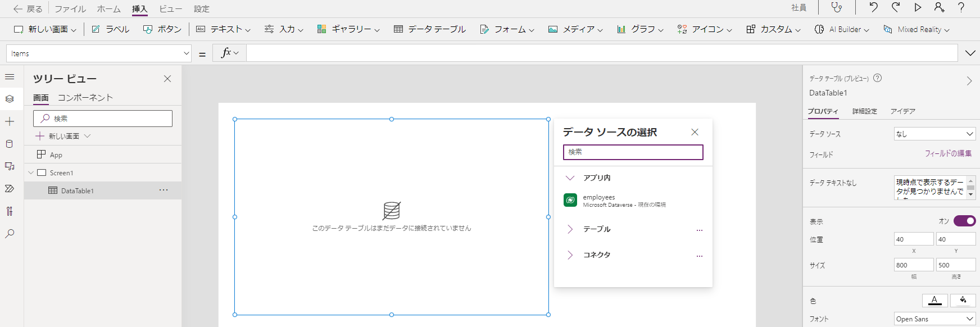Select the employees Dataverse source icon

pyautogui.click(x=570, y=200)
